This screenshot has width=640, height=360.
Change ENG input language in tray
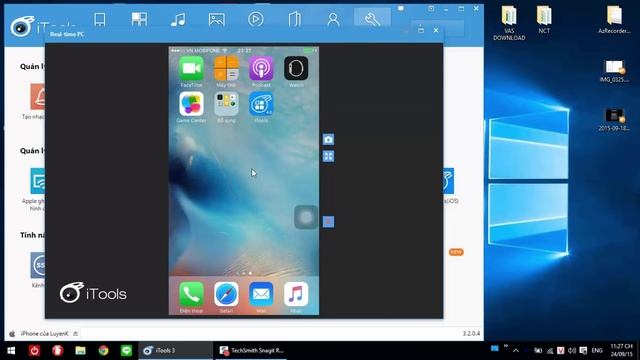point(597,351)
